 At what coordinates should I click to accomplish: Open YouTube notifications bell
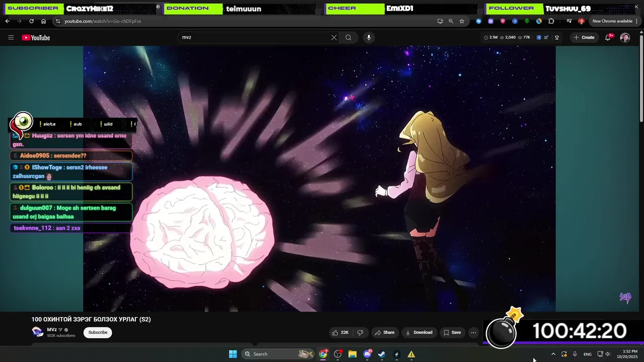(x=608, y=38)
